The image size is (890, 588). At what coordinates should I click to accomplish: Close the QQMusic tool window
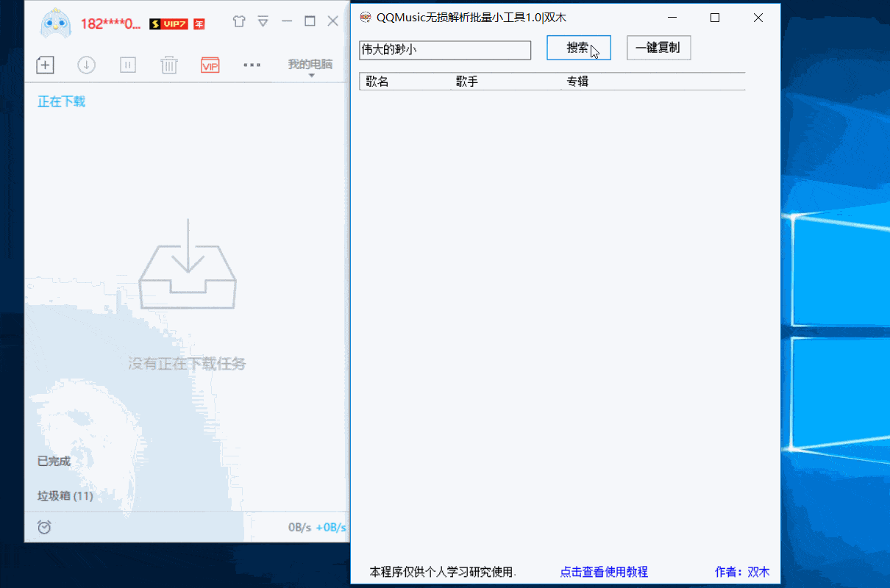click(758, 18)
